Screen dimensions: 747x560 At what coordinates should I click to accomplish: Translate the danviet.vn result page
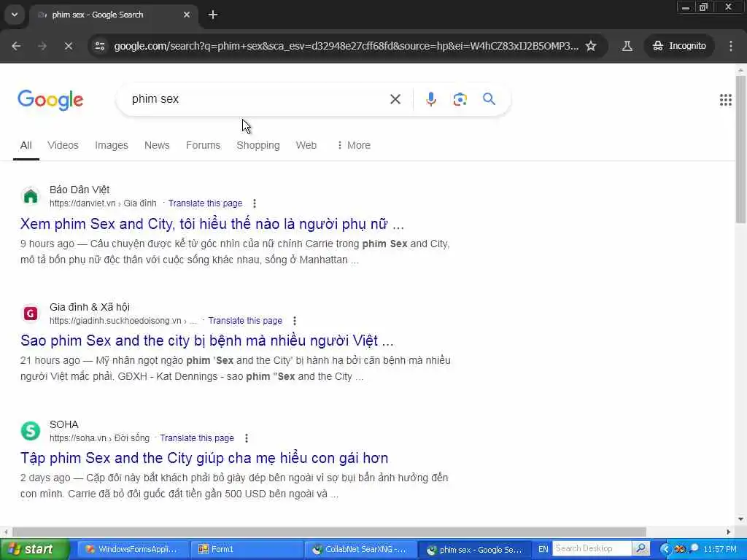205,203
